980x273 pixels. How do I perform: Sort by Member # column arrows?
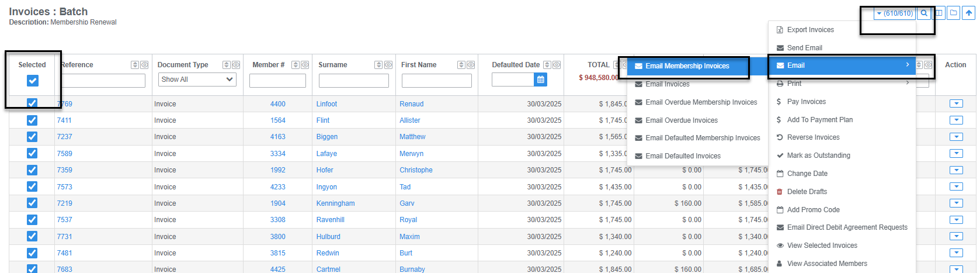tap(296, 65)
